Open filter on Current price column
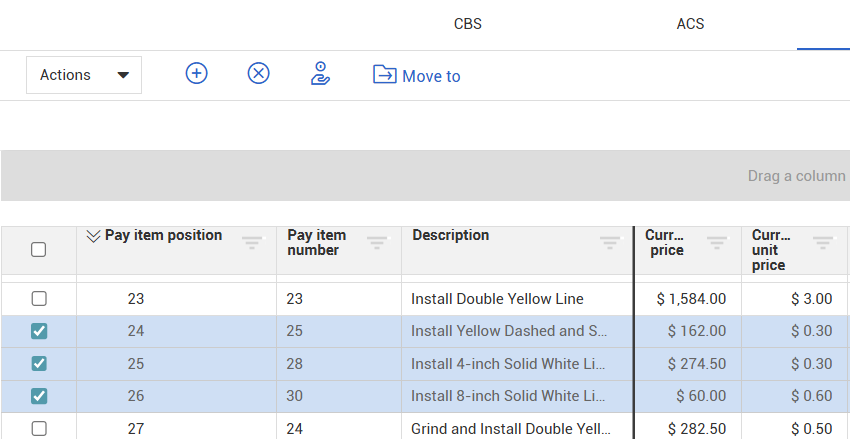850x439 pixels. click(717, 242)
